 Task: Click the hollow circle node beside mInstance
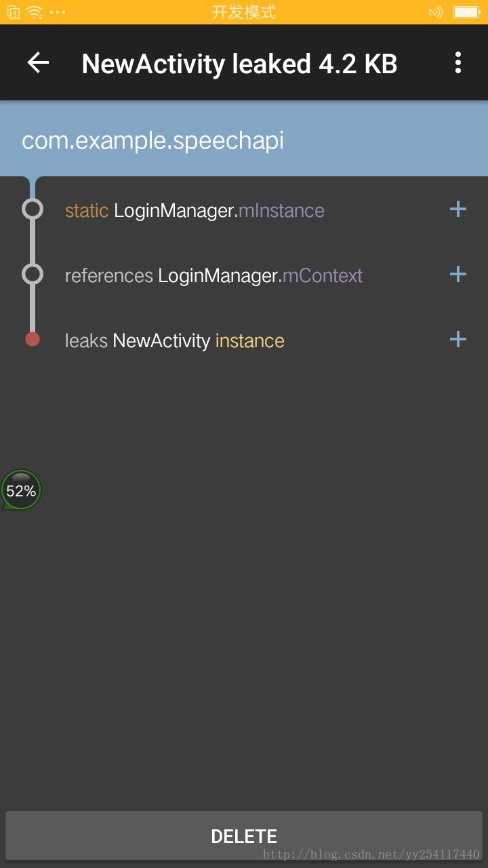(x=33, y=209)
